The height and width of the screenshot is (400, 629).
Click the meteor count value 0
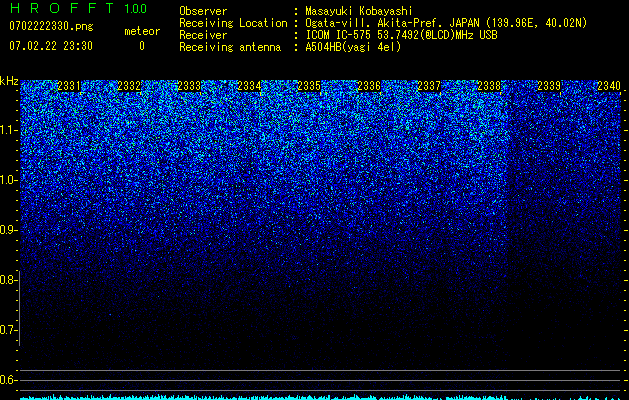pyautogui.click(x=142, y=46)
